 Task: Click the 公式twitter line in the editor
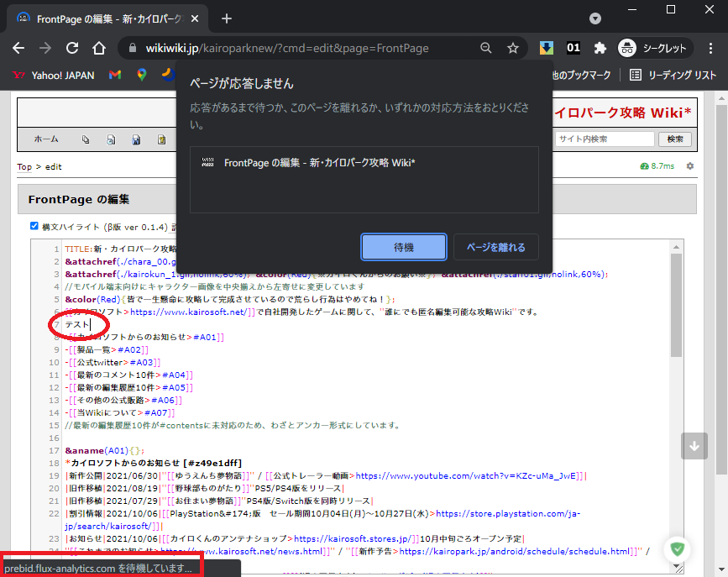(113, 362)
